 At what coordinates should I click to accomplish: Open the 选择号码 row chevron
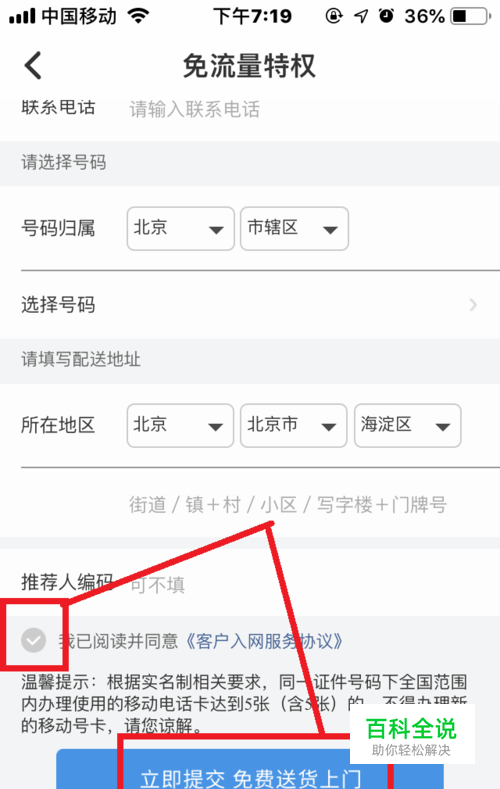pos(472,304)
